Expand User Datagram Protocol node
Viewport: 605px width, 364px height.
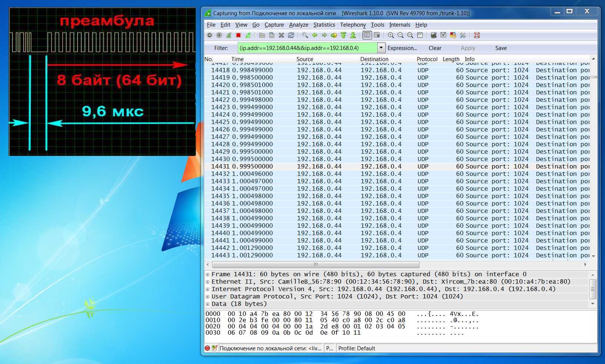pyautogui.click(x=208, y=297)
